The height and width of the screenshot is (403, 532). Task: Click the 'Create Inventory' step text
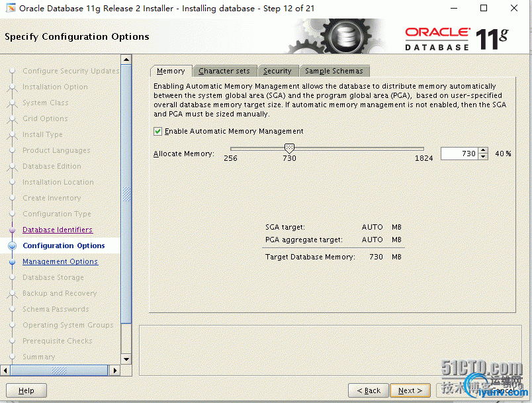52,198
